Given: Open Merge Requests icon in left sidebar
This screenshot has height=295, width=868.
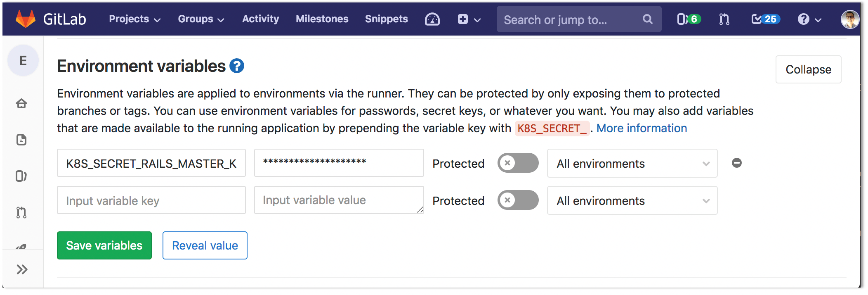Looking at the screenshot, I should point(21,212).
